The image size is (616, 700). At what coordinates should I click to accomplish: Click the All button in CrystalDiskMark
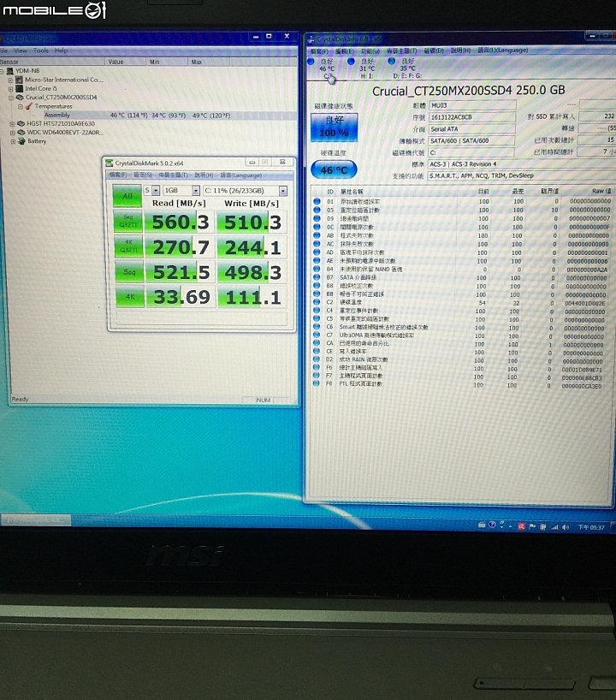coord(127,195)
